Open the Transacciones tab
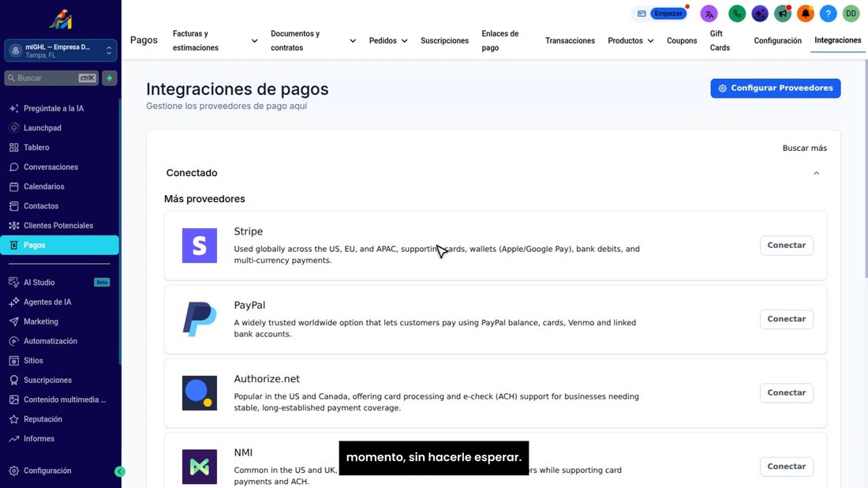868x488 pixels. (570, 40)
